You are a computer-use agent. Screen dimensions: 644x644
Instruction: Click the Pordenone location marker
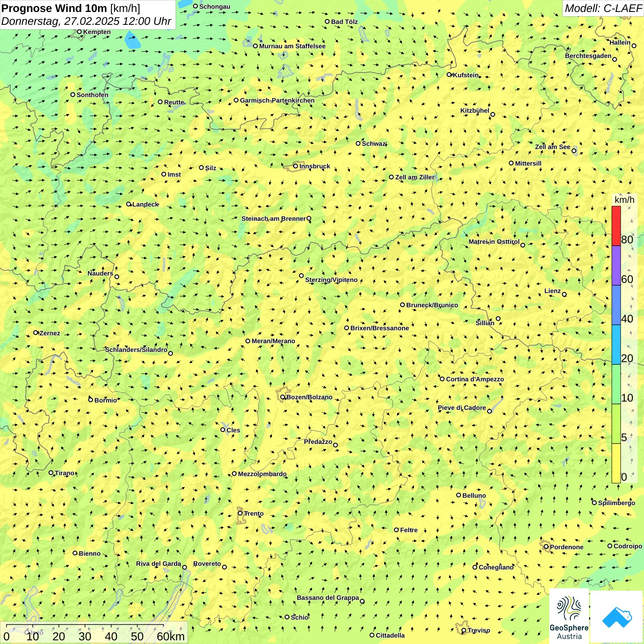pos(546,546)
